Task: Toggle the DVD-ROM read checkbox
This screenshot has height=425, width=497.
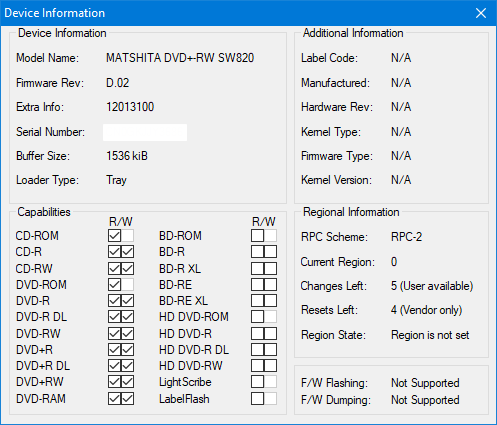Action: pyautogui.click(x=114, y=285)
